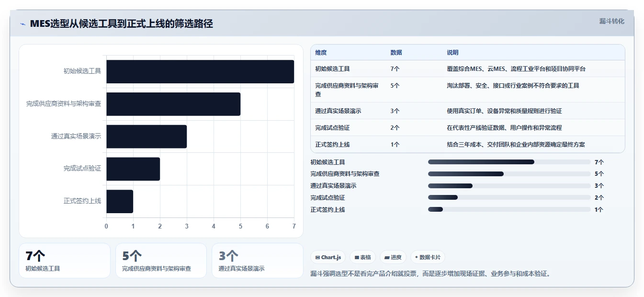Screen dimensions: 644x297
Task: Click the small icon in the Chart.js badge
Action: click(317, 258)
